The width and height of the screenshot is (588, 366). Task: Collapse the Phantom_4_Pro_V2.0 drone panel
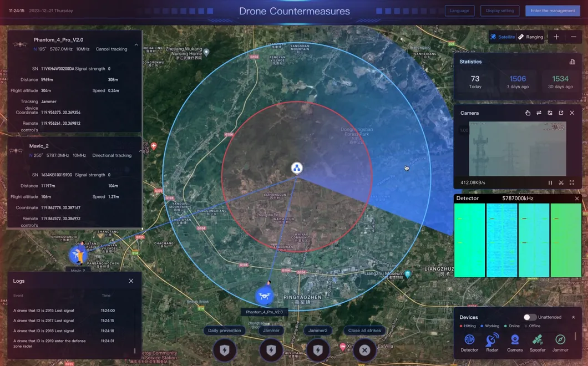(x=136, y=44)
